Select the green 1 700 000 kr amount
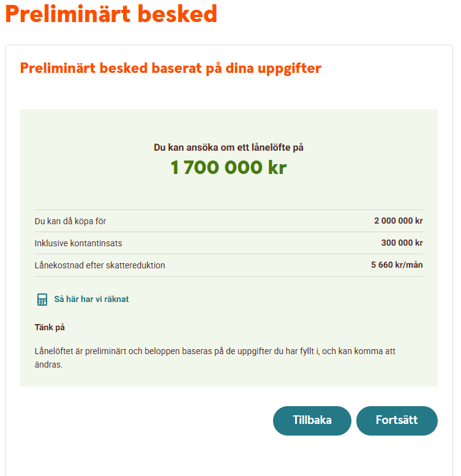 pyautogui.click(x=228, y=167)
